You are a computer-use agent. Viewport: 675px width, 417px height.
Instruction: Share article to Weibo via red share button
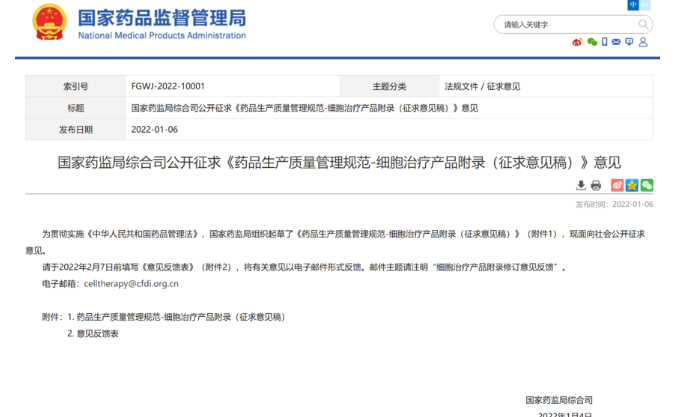point(617,185)
